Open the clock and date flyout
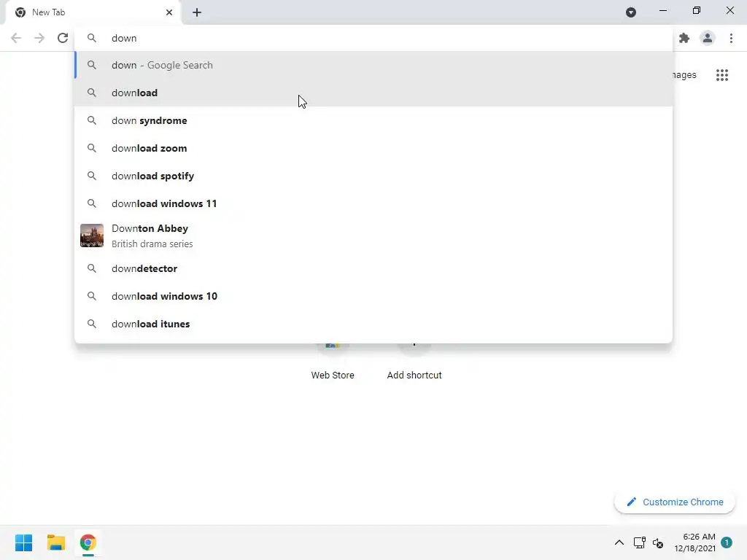 click(694, 542)
